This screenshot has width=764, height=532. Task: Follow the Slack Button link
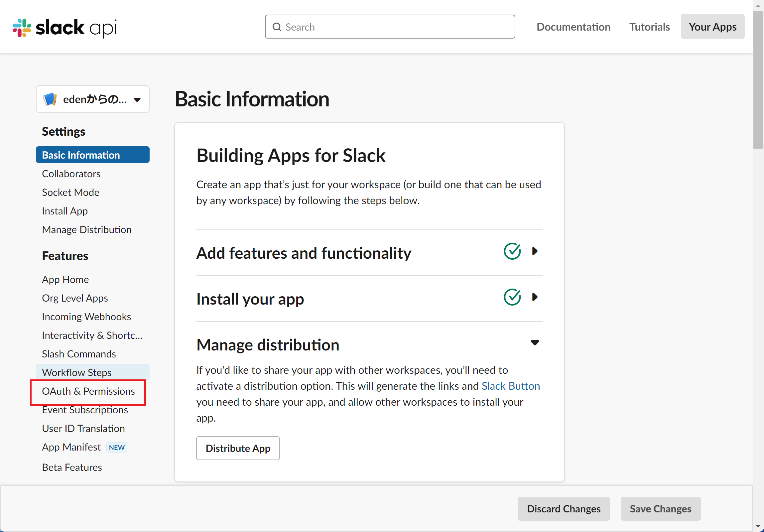coord(511,386)
